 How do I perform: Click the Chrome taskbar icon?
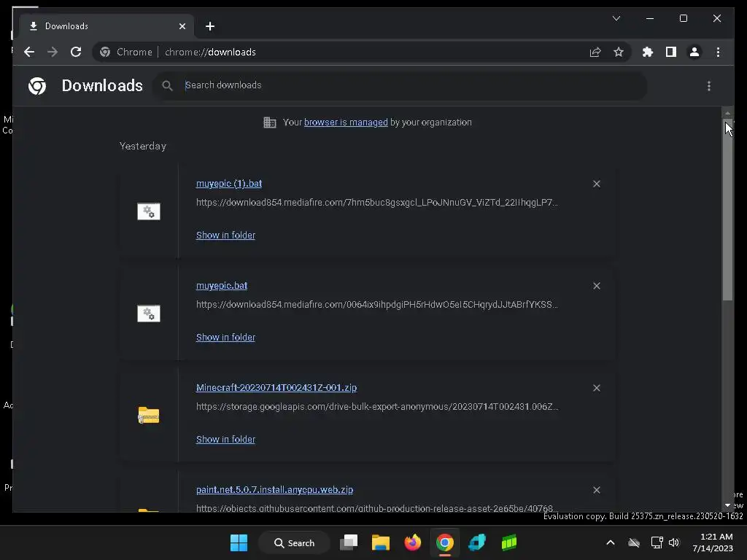tap(444, 542)
